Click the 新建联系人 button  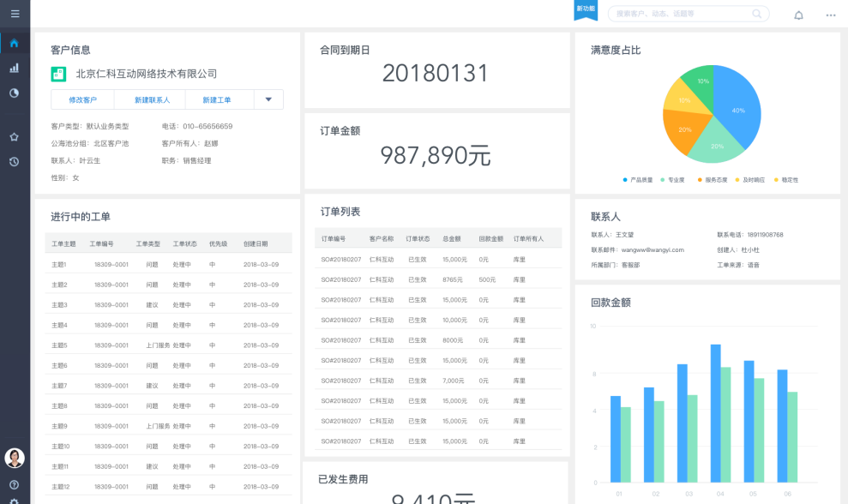[152, 99]
